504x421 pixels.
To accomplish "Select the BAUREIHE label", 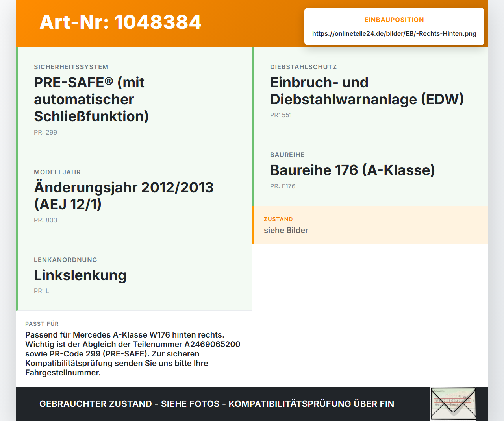I will 287,155.
